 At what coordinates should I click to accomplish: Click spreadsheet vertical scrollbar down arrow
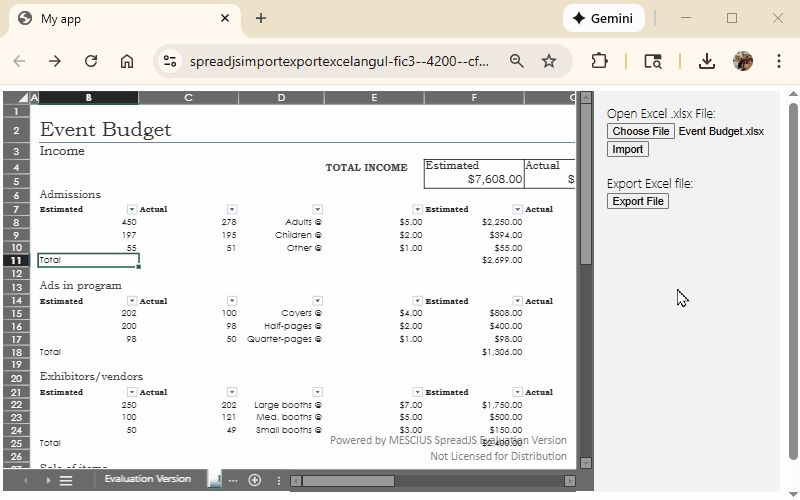(x=586, y=463)
